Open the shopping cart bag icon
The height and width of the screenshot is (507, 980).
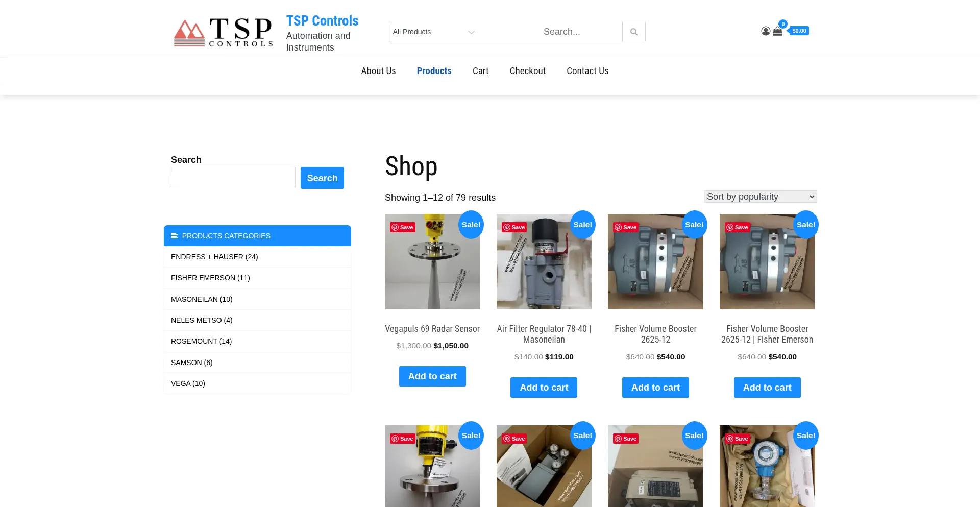point(777,31)
